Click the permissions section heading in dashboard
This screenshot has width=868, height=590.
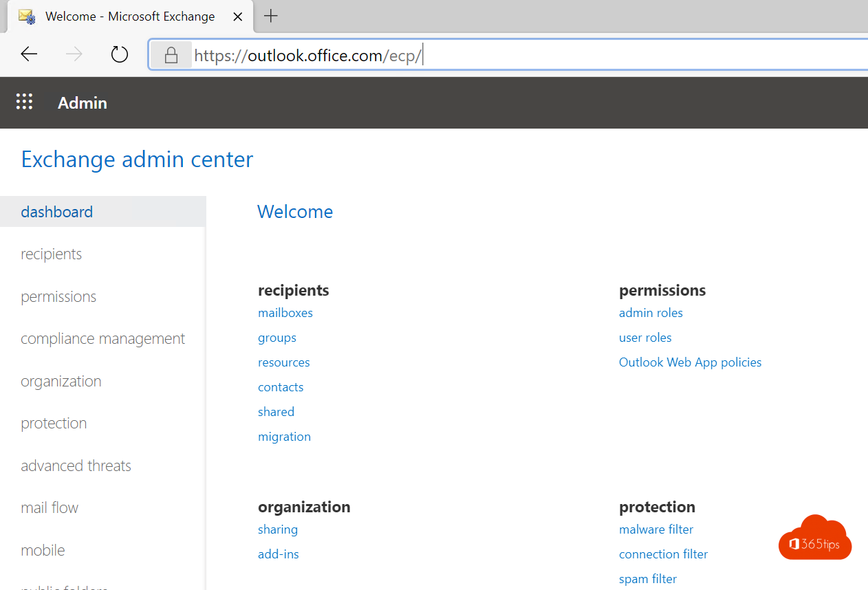coord(662,290)
